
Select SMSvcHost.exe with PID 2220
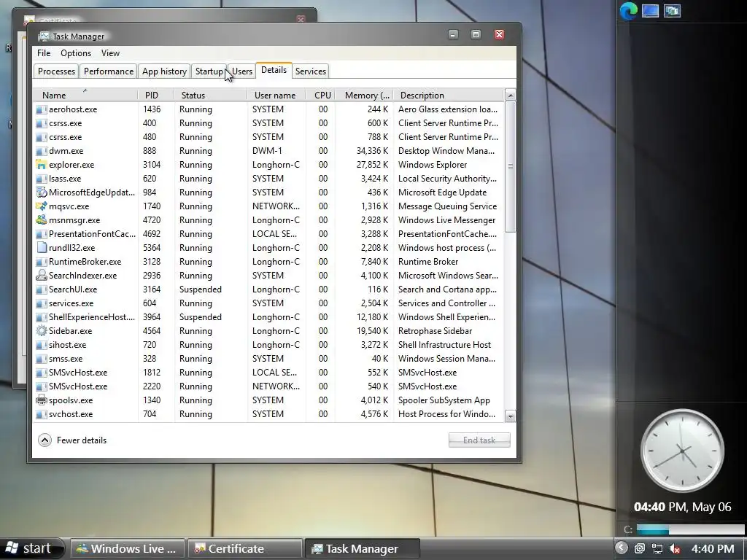tap(268, 386)
